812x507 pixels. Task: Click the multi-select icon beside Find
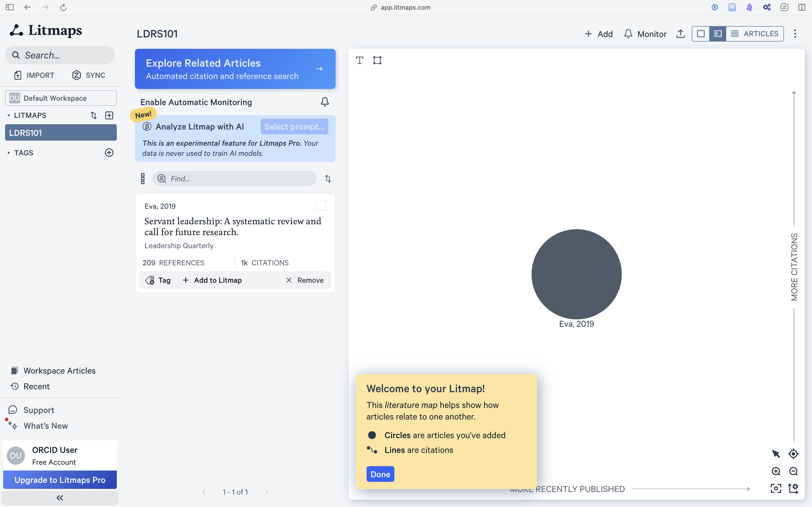[x=143, y=179]
